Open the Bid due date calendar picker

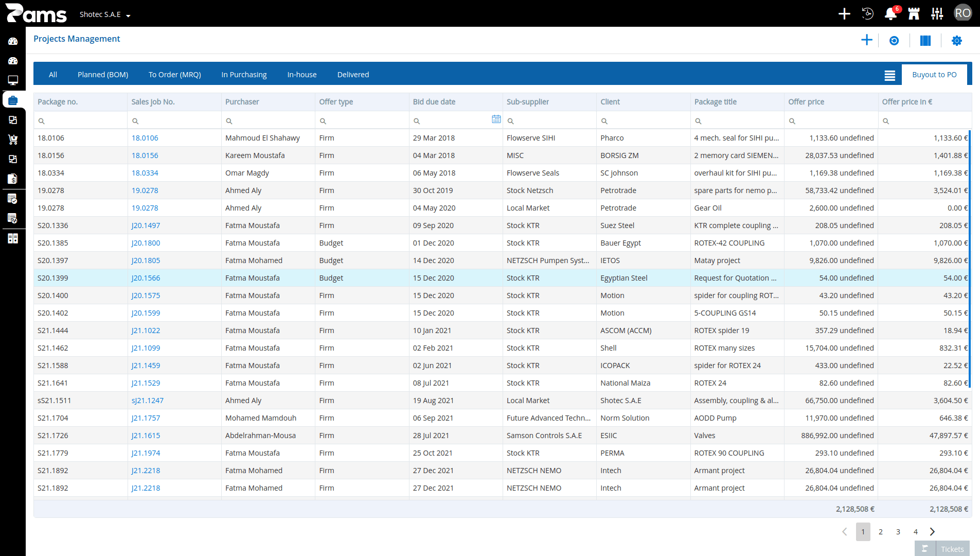[496, 119]
